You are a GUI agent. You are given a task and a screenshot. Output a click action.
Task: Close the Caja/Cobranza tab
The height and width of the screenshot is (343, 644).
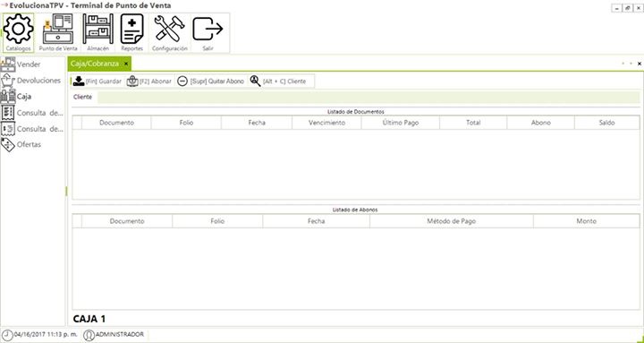(x=126, y=64)
